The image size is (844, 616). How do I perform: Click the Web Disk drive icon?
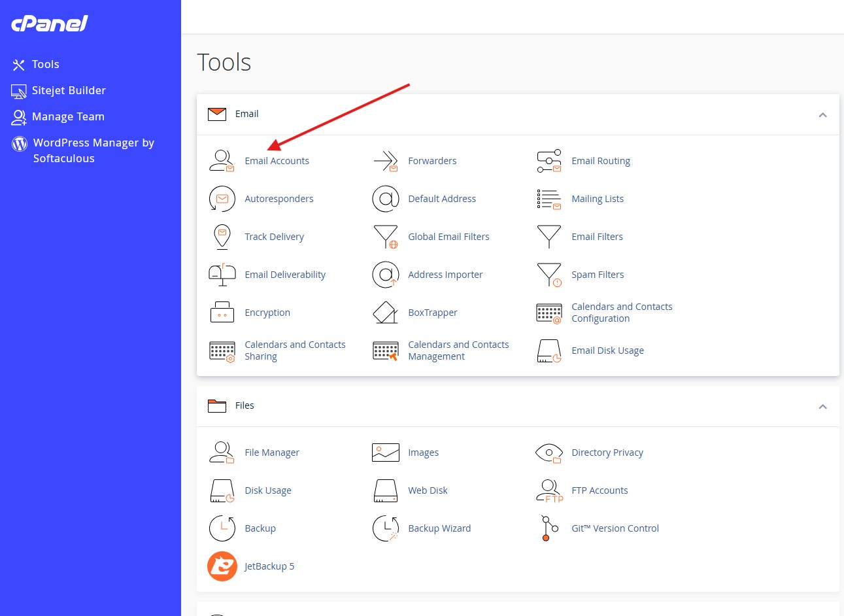coord(385,490)
